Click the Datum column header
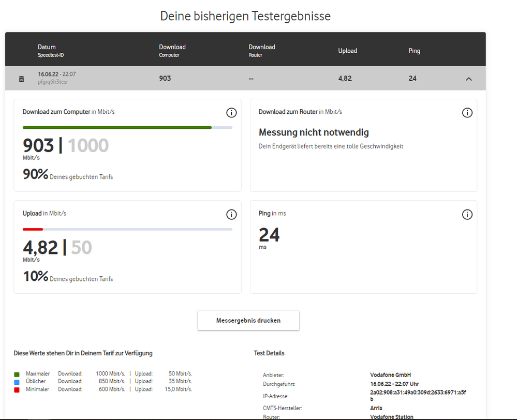517x420 pixels. tap(47, 47)
